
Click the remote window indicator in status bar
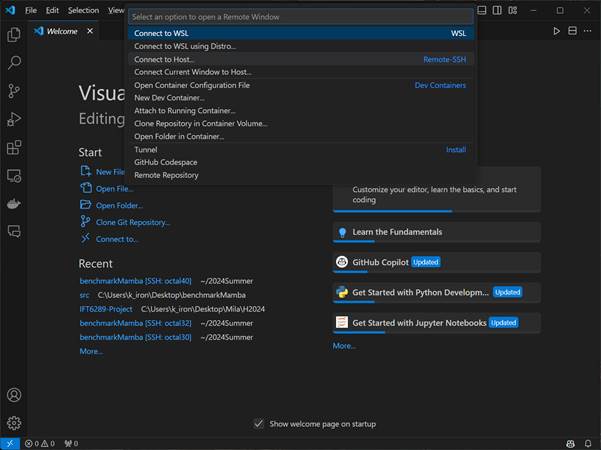pos(10,443)
